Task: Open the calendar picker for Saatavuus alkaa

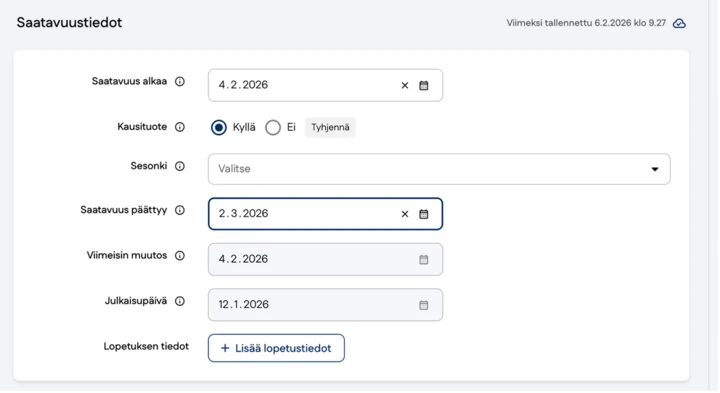Action: tap(423, 85)
